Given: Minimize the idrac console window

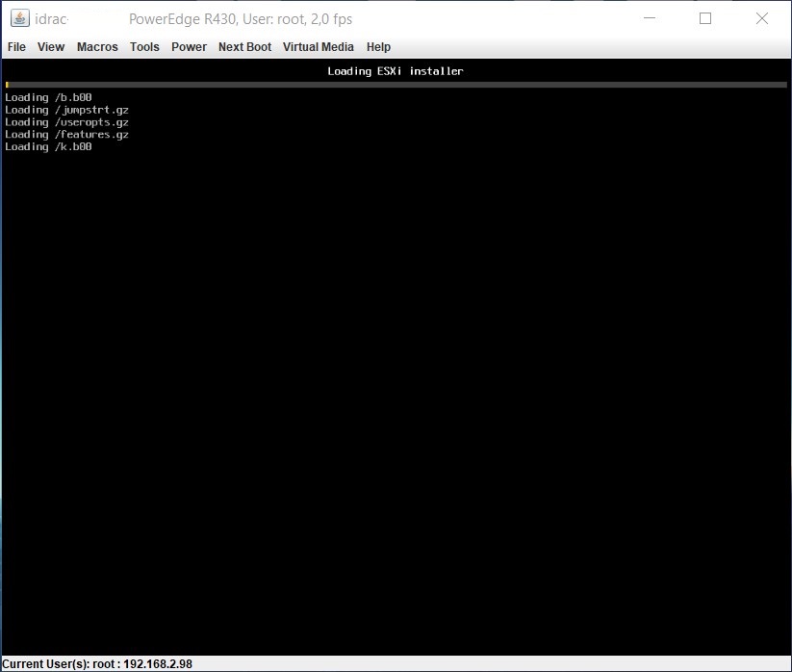Looking at the screenshot, I should (650, 18).
